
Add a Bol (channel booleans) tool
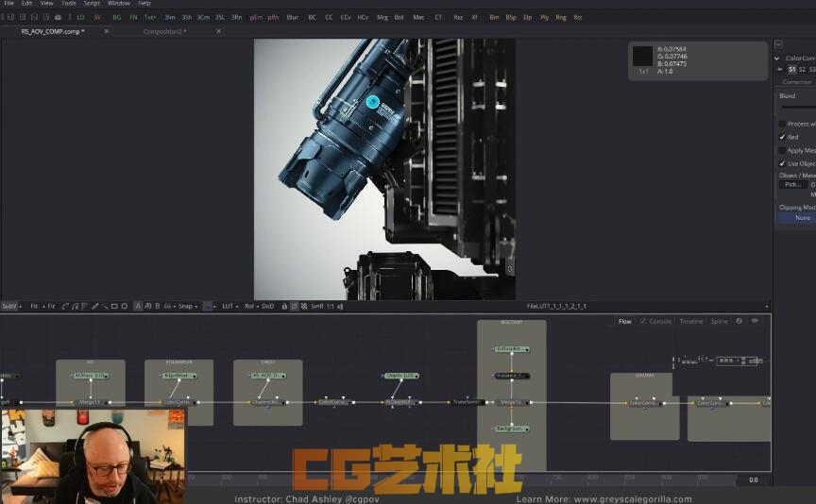[x=399, y=17]
